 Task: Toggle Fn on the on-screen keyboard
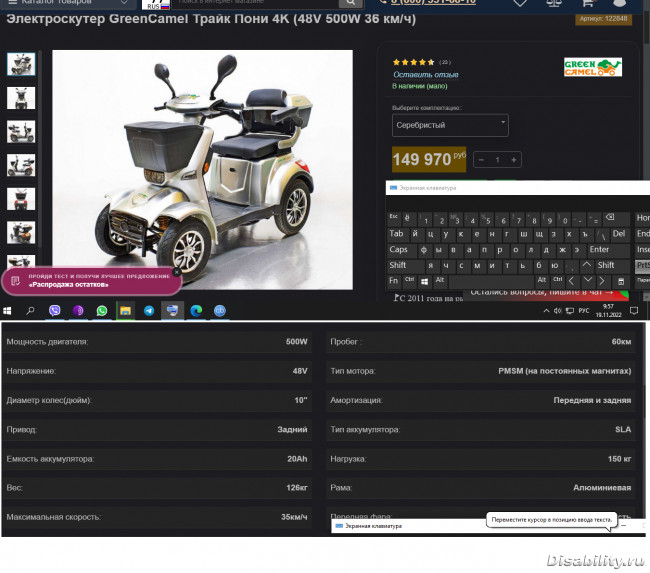[x=393, y=281]
